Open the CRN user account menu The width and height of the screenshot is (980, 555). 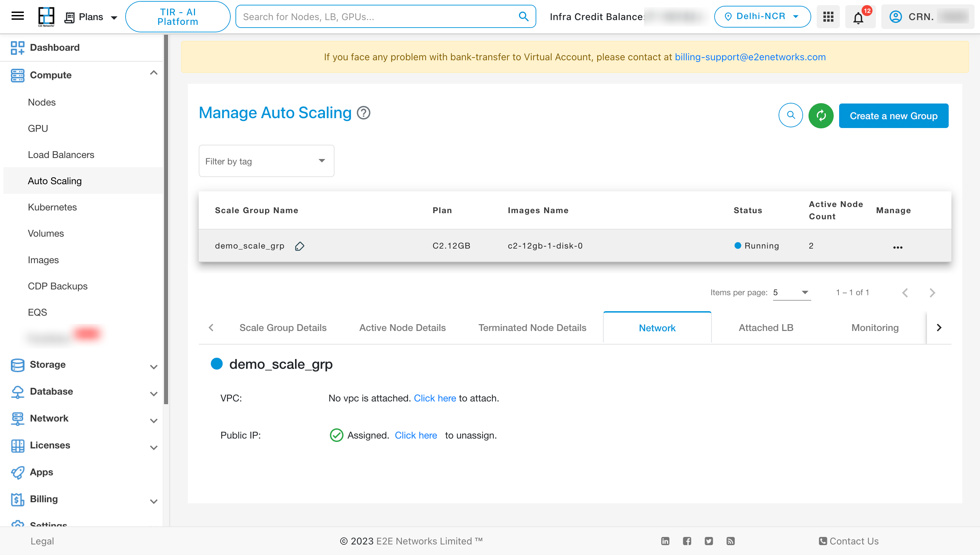click(928, 17)
